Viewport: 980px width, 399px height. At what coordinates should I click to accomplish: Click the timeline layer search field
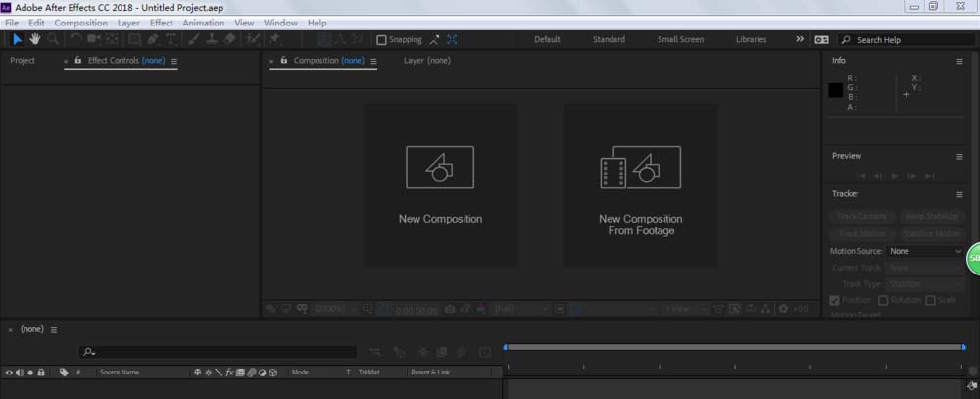(x=218, y=353)
